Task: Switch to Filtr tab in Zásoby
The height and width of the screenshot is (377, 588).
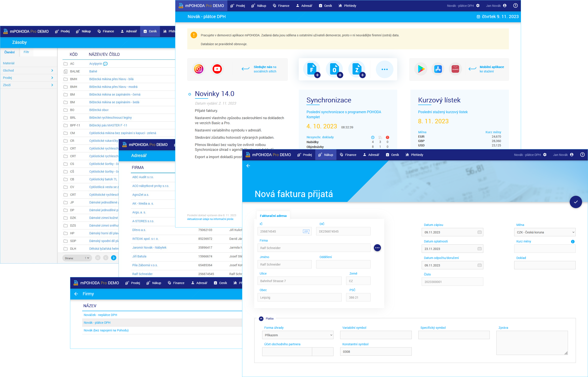Action: click(26, 52)
